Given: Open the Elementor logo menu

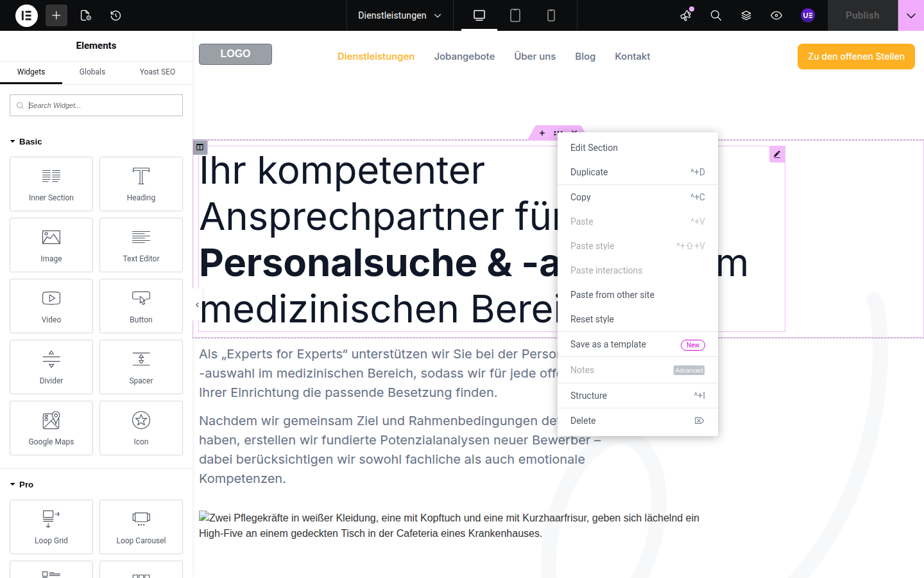Looking at the screenshot, I should (x=26, y=15).
